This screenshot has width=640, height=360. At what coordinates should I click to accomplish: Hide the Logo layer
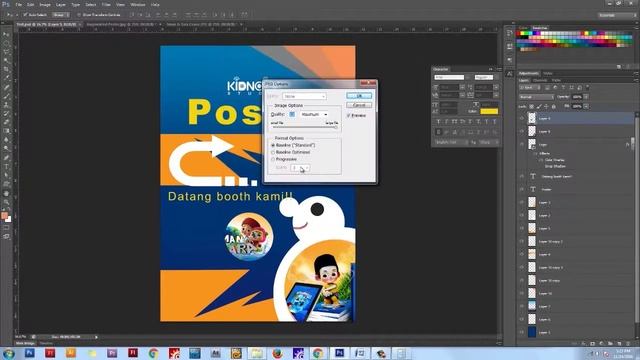522,144
